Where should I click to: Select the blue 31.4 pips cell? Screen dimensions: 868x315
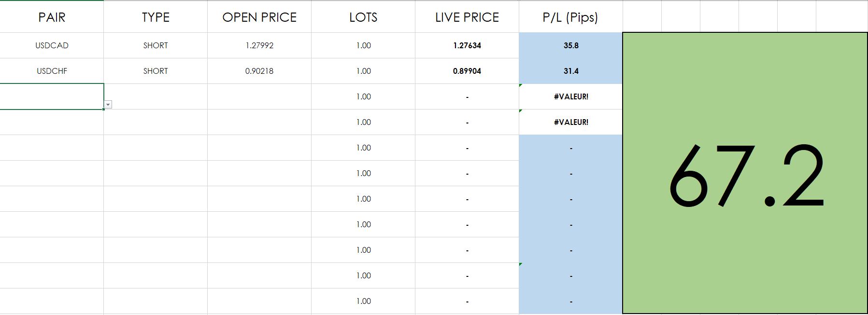pyautogui.click(x=571, y=71)
